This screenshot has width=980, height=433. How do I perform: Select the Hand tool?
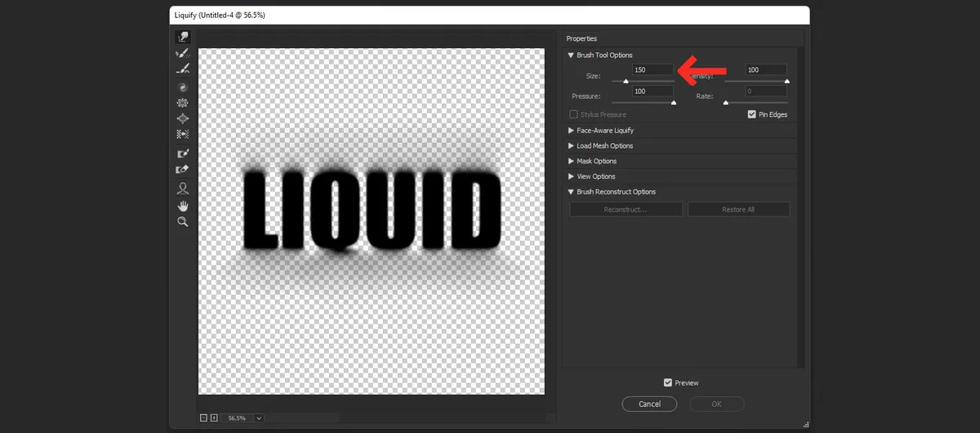(183, 205)
